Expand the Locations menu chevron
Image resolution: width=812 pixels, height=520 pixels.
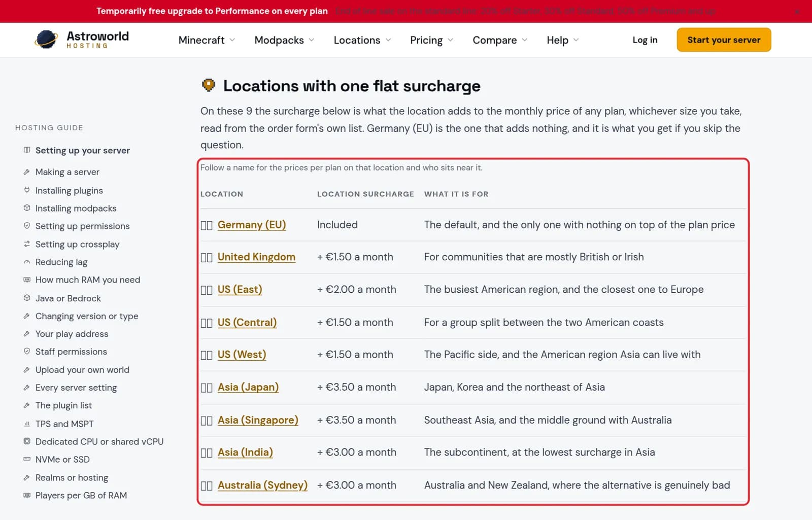[388, 40]
